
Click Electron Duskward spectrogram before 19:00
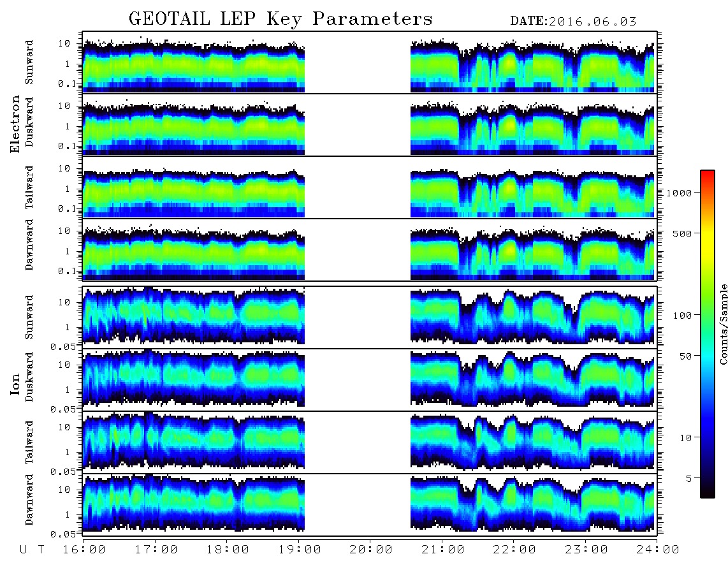tap(194, 127)
